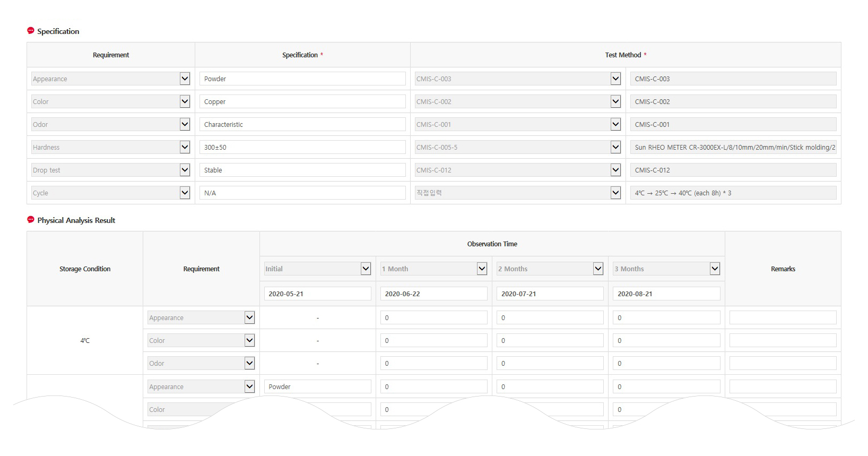Click the red Specification section icon
The width and height of the screenshot is (868, 456).
click(31, 31)
